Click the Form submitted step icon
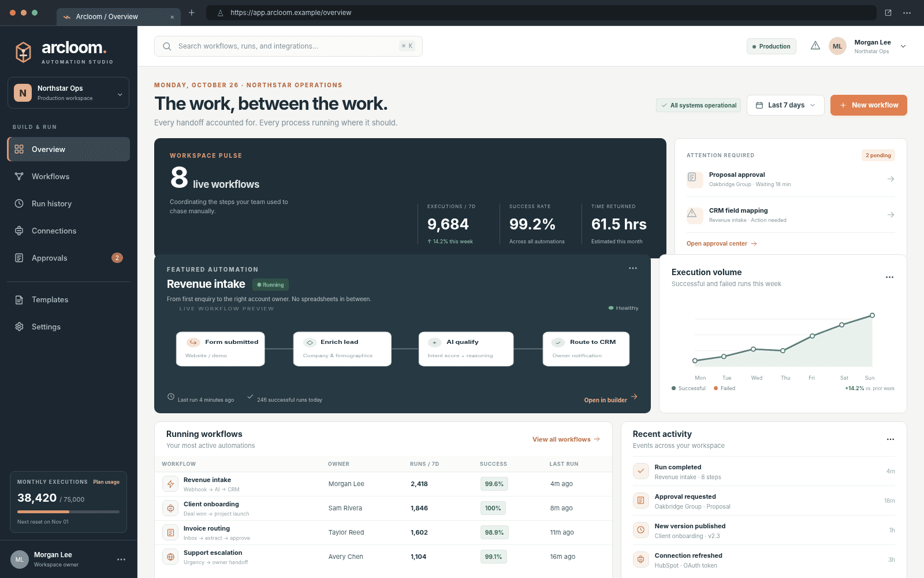The width and height of the screenshot is (924, 578). 193,342
